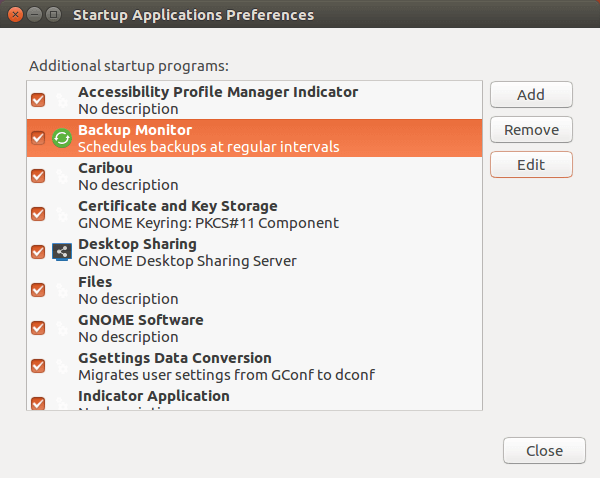Click the green Backup Monitor sync icon
This screenshot has height=478, width=600.
click(x=62, y=138)
